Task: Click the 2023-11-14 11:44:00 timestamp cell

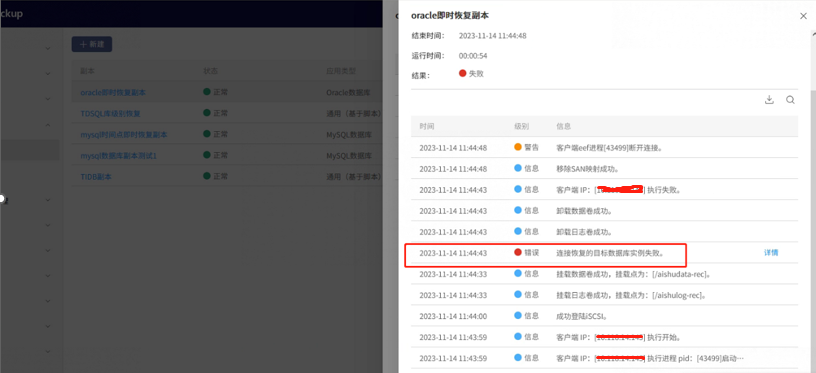Action: pyautogui.click(x=453, y=316)
